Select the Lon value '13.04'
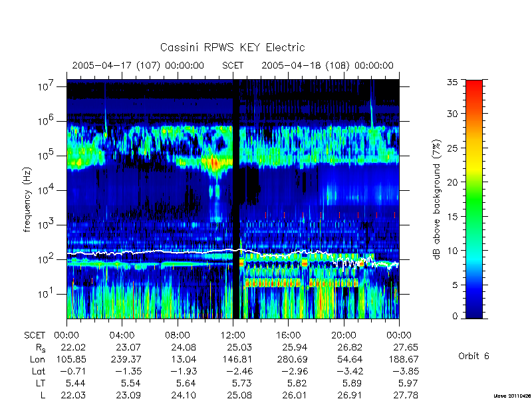Screen dimensions: 532x399 [x=184, y=359]
